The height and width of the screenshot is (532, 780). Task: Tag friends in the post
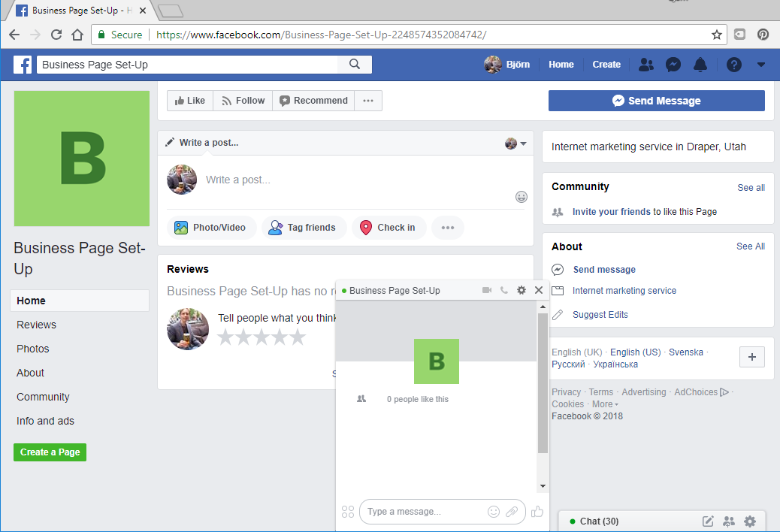pyautogui.click(x=304, y=228)
